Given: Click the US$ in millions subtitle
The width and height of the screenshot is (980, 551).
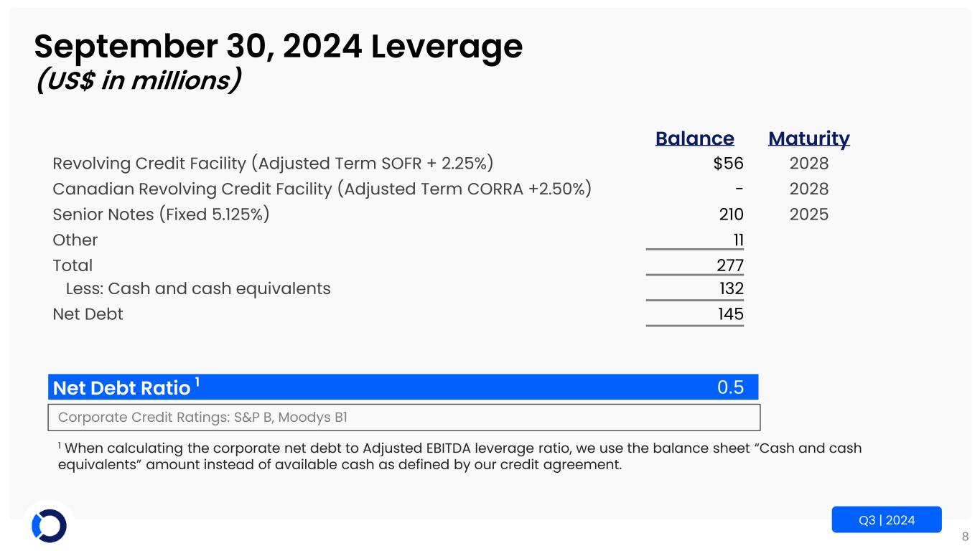Looking at the screenshot, I should click(x=137, y=80).
